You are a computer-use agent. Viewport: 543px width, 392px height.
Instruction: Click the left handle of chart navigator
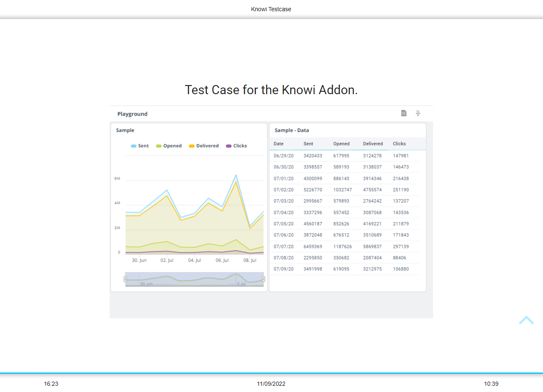point(125,279)
